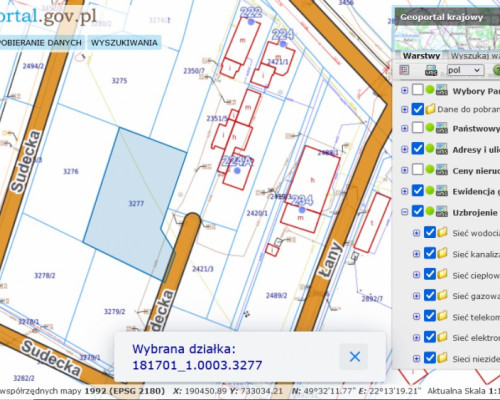
Task: Click green status dot for Wybory layer
Action: 430,89
